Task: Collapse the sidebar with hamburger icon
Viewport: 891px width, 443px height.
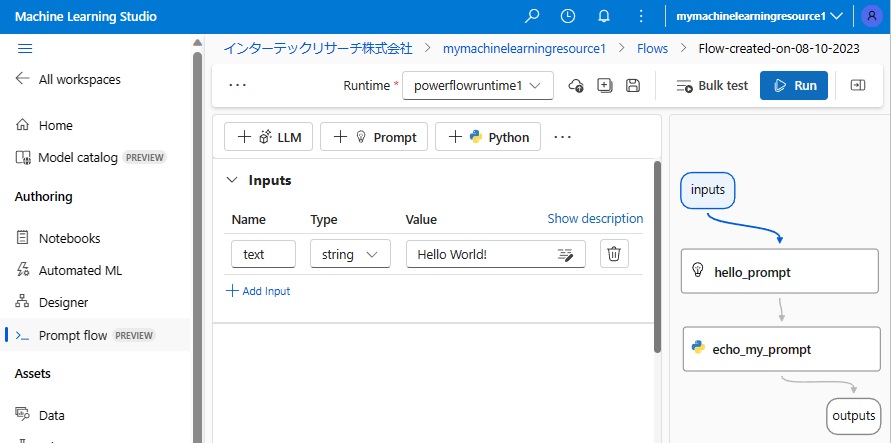Action: [25, 48]
